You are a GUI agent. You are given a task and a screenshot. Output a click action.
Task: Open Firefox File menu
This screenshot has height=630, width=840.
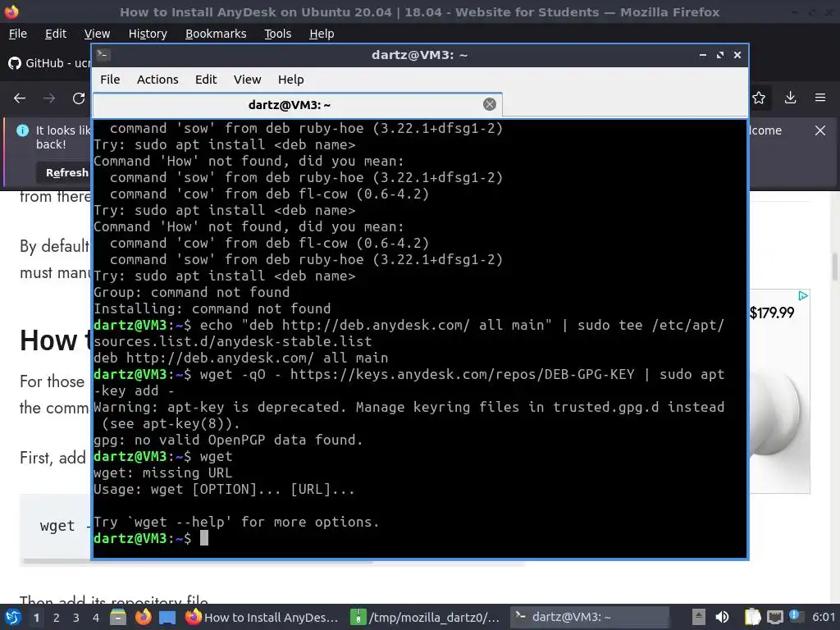pos(18,34)
